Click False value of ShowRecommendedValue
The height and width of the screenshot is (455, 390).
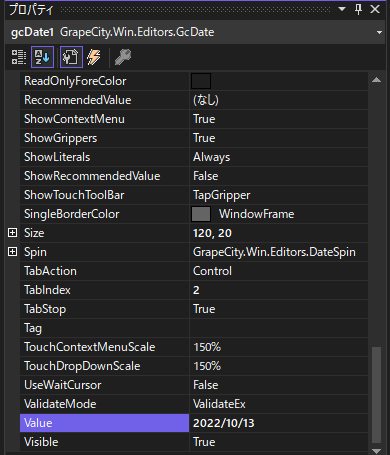pyautogui.click(x=206, y=176)
